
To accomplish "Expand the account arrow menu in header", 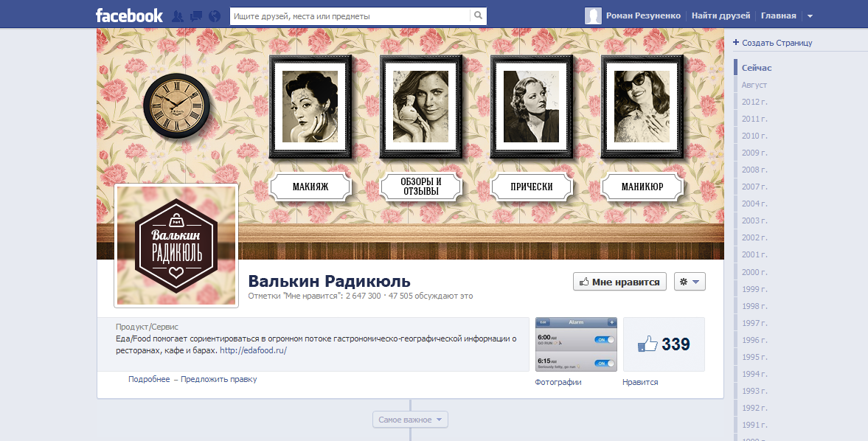I will click(810, 16).
